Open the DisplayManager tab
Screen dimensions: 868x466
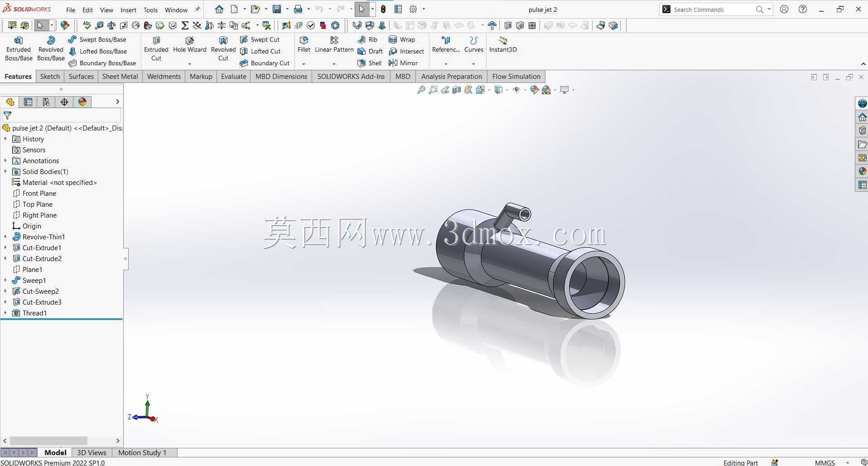click(x=82, y=102)
